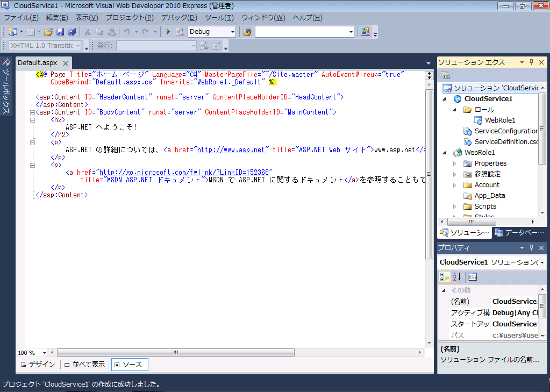
Task: Open the ツール(T) menu
Action: pos(219,18)
